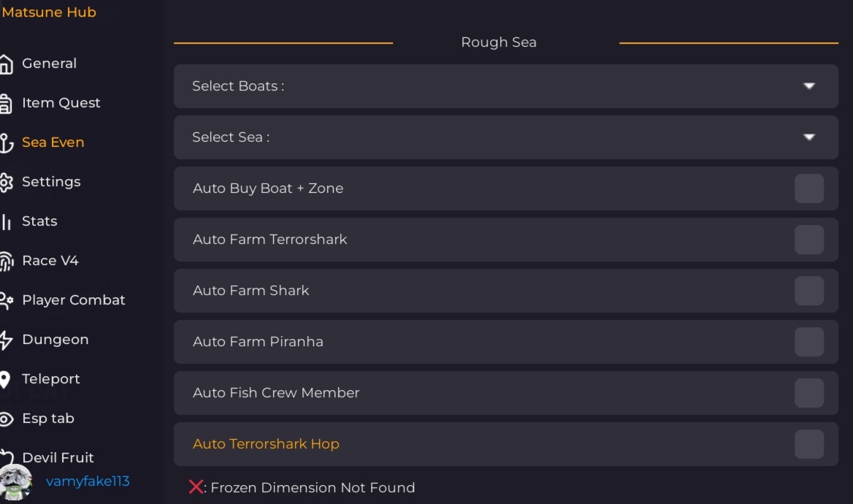
Task: Enable the Auto Terrorshark Hop toggle
Action: (809, 444)
